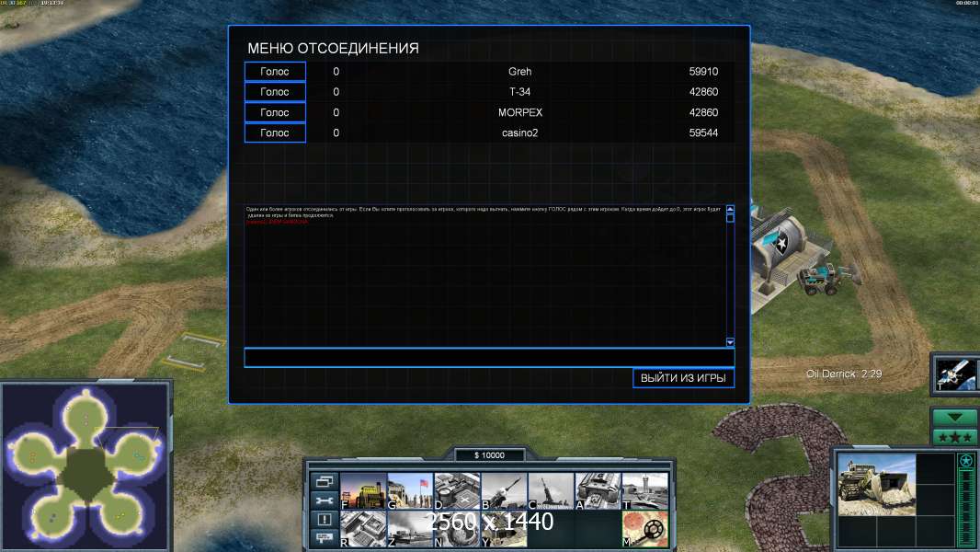
Task: Build fire base with C icon
Action: click(x=551, y=490)
